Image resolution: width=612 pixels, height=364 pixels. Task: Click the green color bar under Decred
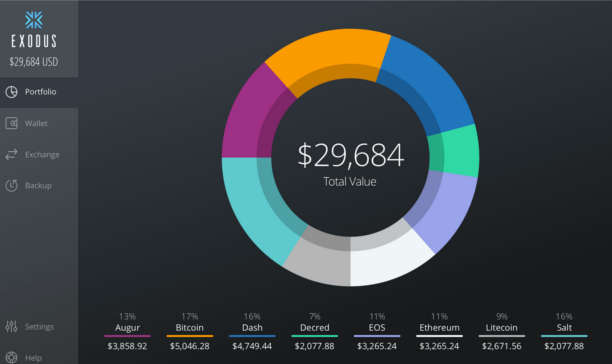pyautogui.click(x=315, y=336)
